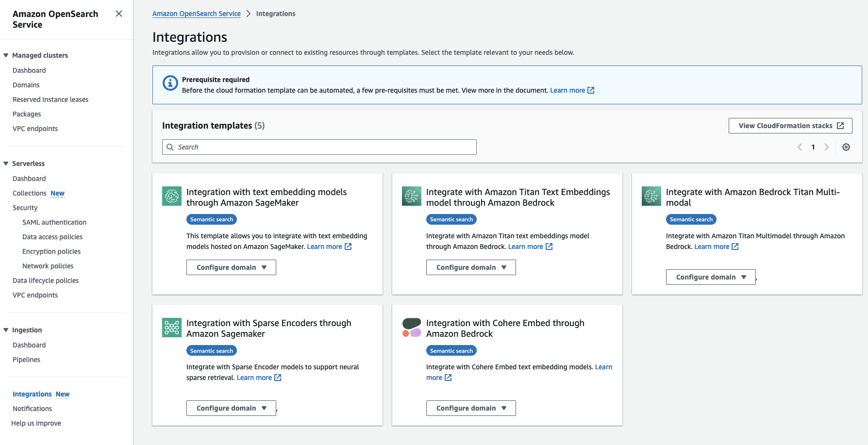Open Pipelines under Ingestion
The image size is (868, 445).
(26, 360)
